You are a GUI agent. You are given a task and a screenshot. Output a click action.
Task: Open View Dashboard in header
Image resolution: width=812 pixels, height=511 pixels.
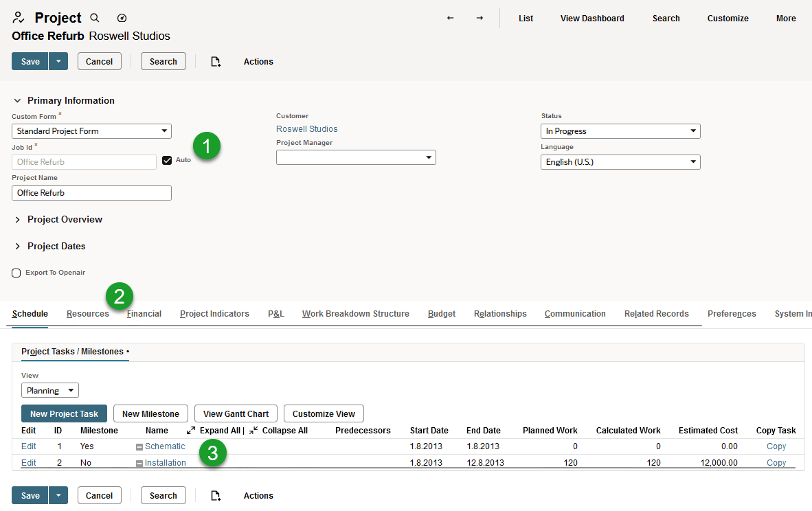[x=592, y=18]
